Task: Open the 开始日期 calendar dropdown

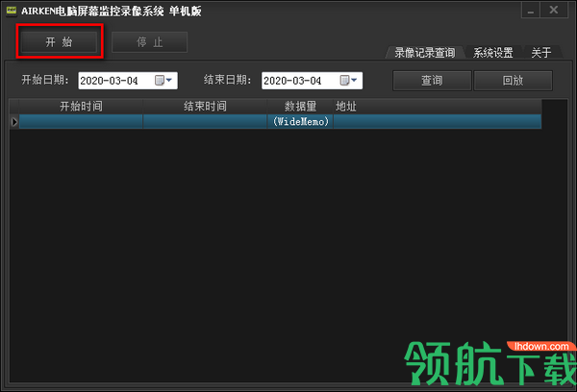Action: [163, 80]
